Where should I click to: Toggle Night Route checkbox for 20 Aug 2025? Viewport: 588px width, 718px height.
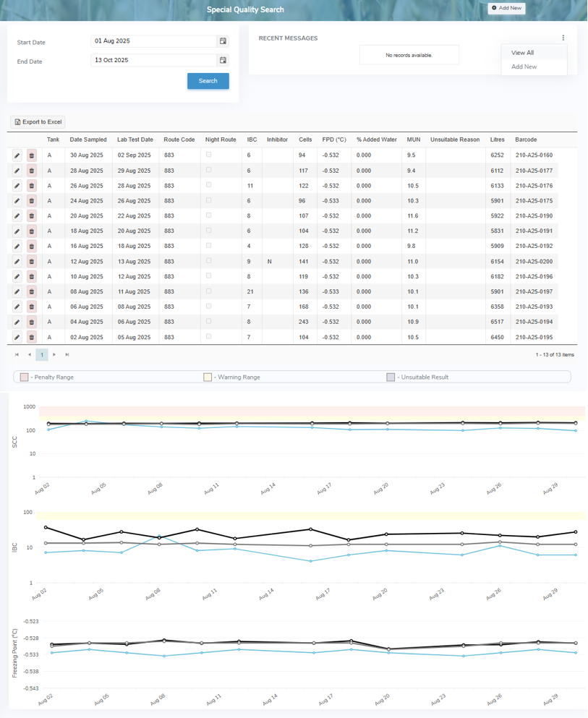[x=209, y=215]
